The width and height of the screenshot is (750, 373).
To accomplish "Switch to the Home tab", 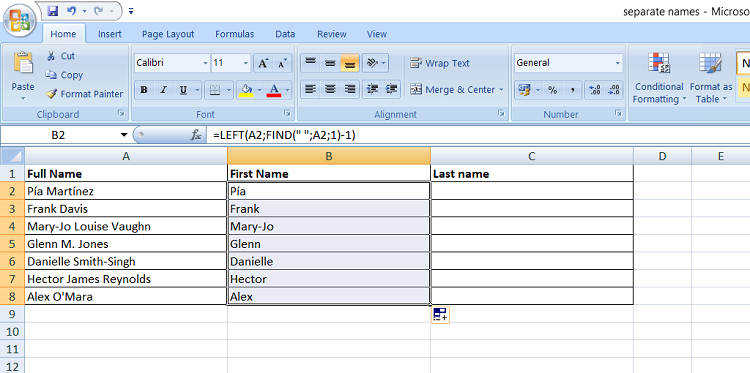I will (63, 34).
